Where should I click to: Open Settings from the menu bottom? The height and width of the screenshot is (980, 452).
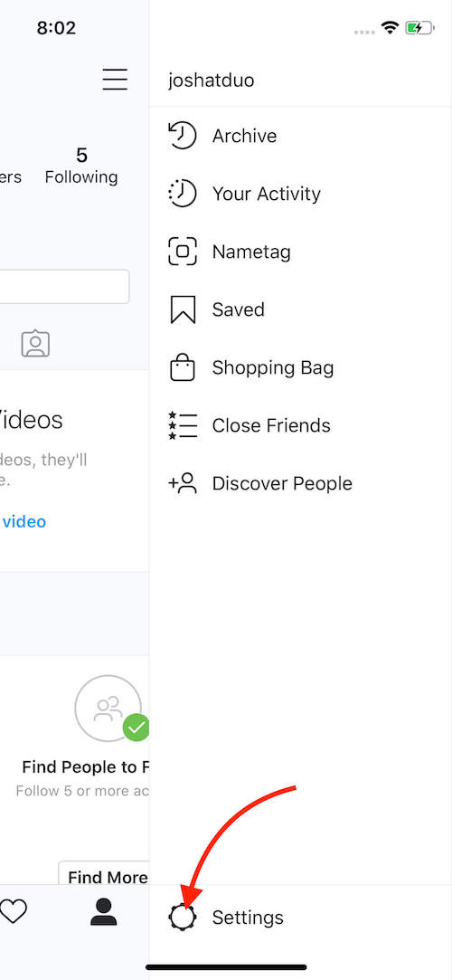point(301,917)
